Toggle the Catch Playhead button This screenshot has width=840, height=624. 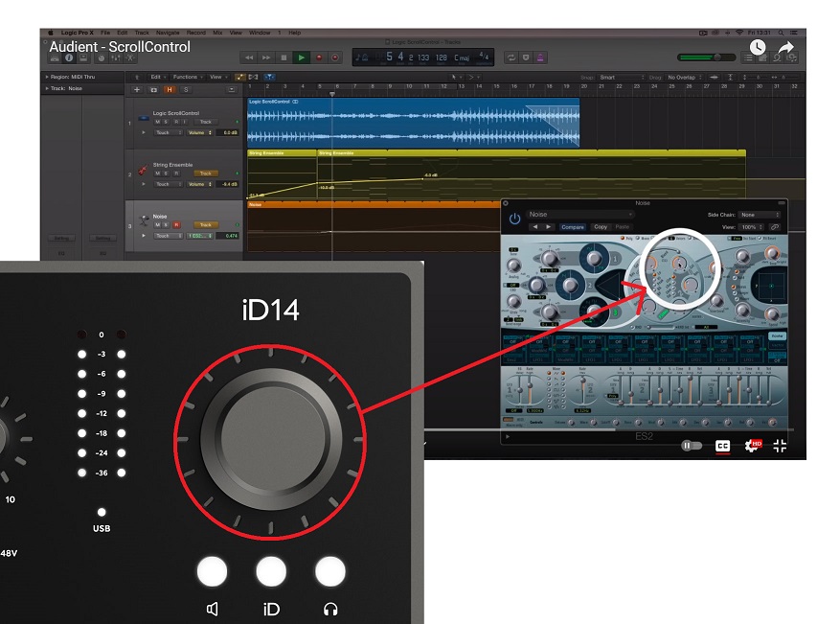269,78
